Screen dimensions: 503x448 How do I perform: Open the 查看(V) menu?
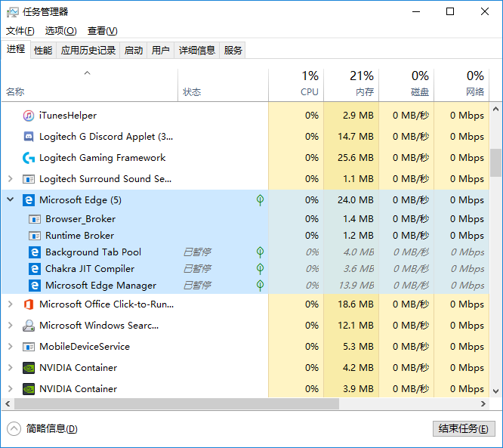103,31
